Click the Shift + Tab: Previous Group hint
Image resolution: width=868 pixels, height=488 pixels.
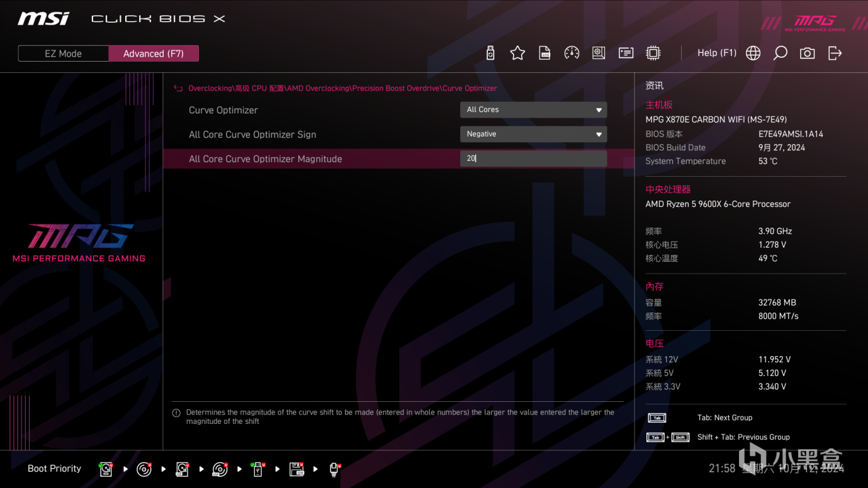[743, 438]
